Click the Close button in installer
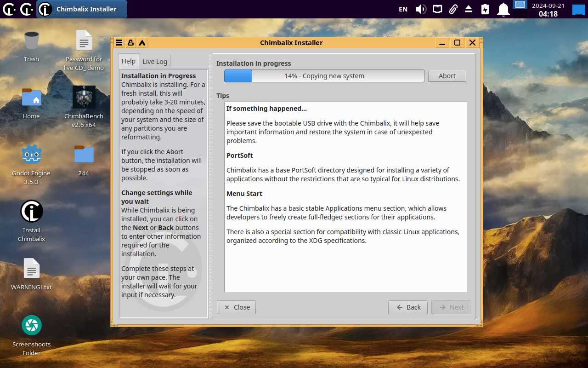Screen dimensions: 588x368 [236, 307]
